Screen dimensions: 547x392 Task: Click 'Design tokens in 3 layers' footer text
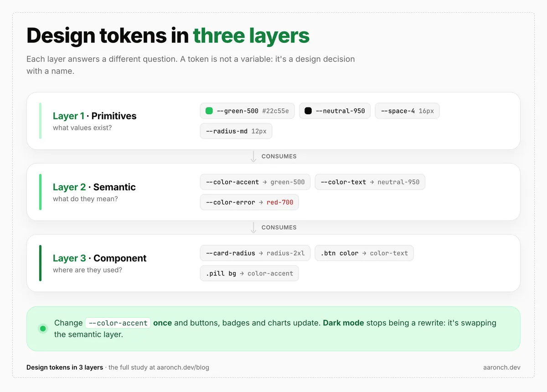click(x=65, y=367)
